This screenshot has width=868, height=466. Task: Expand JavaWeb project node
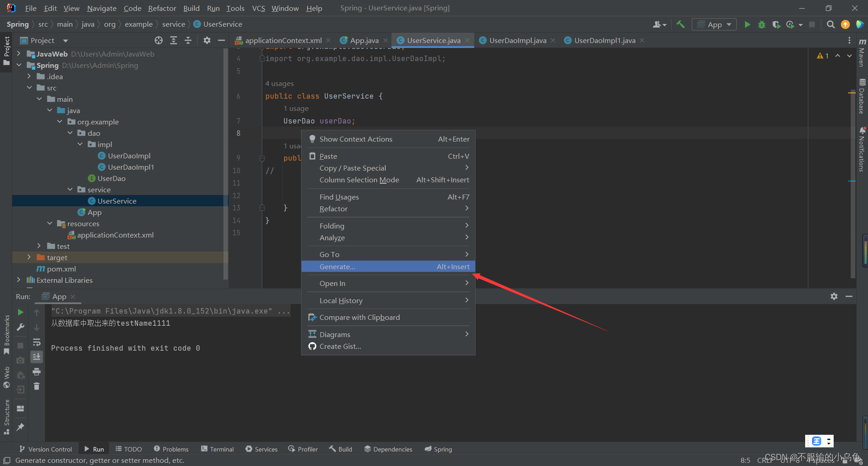[x=19, y=54]
